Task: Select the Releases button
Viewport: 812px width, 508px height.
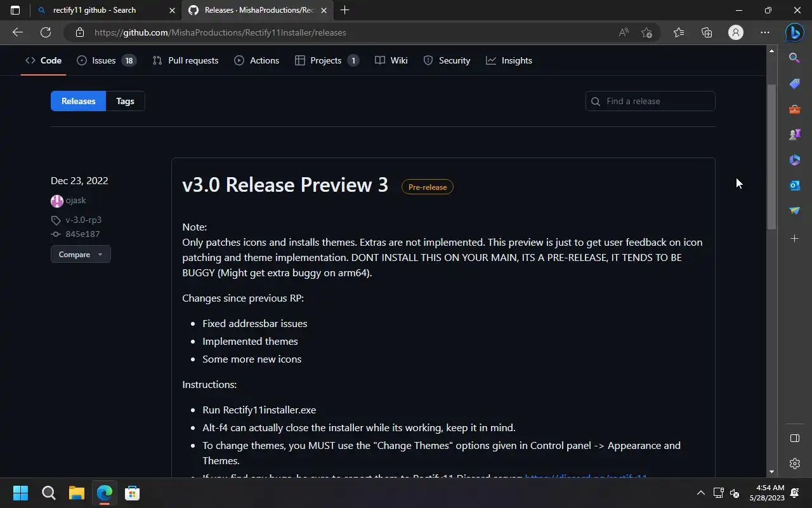Action: [x=78, y=101]
